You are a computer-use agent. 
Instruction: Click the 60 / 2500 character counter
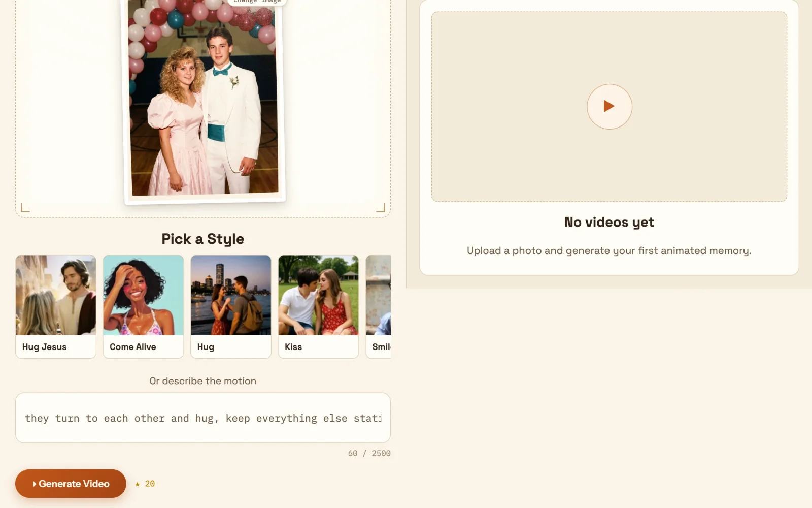(369, 453)
